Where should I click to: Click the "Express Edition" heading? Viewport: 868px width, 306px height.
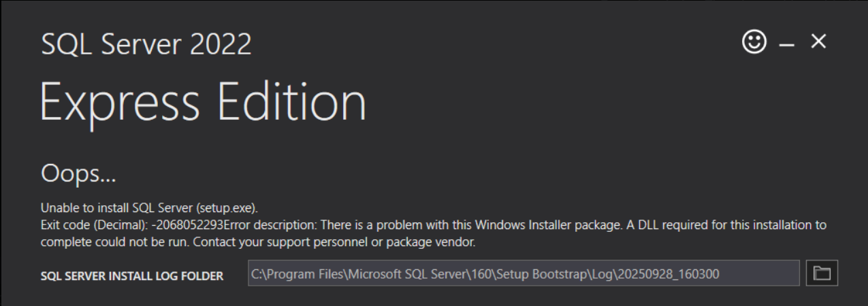tap(203, 103)
